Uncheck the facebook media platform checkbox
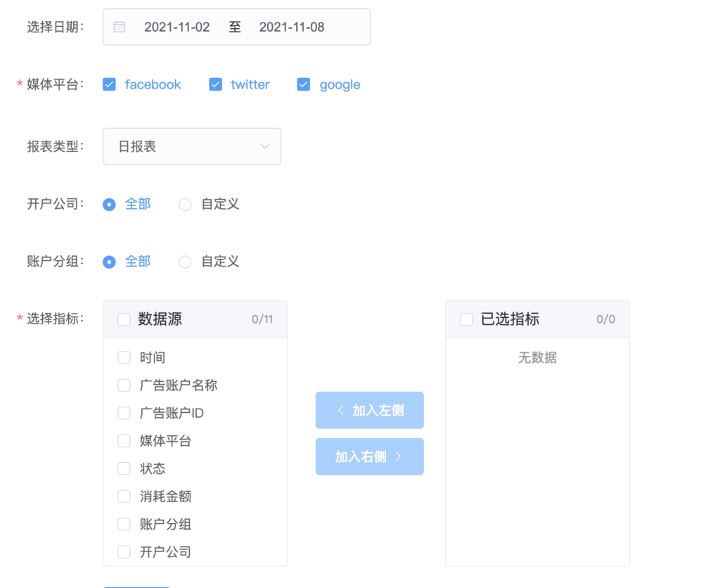Image resolution: width=720 pixels, height=588 pixels. 110,84
